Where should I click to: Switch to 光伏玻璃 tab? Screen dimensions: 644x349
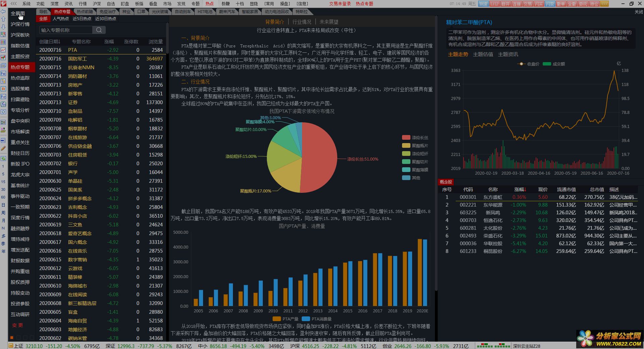160,12
